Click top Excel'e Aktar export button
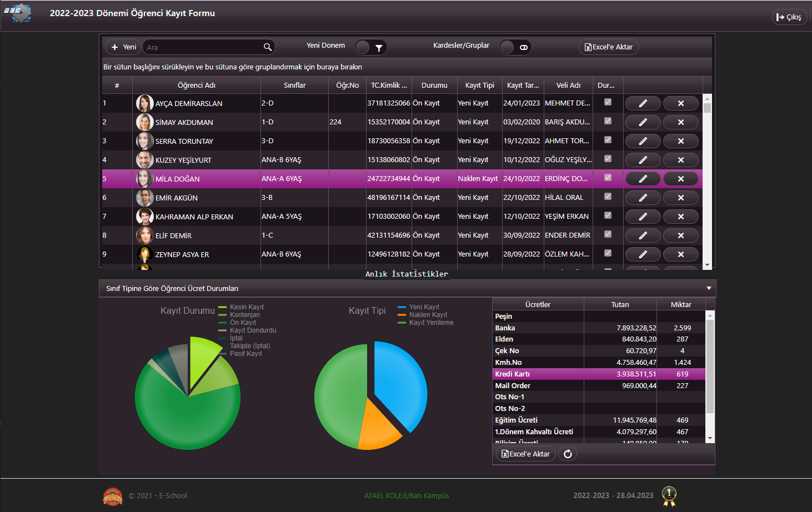Viewport: 812px width, 512px height. click(609, 47)
